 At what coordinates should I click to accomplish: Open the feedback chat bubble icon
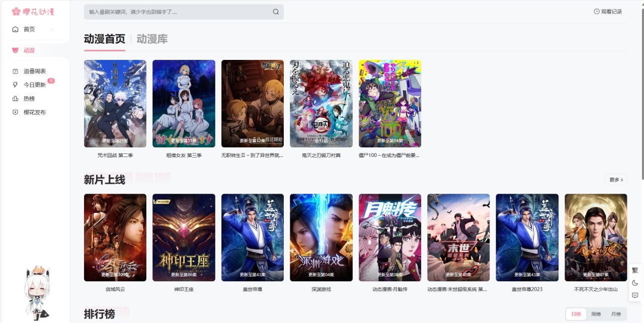click(635, 295)
